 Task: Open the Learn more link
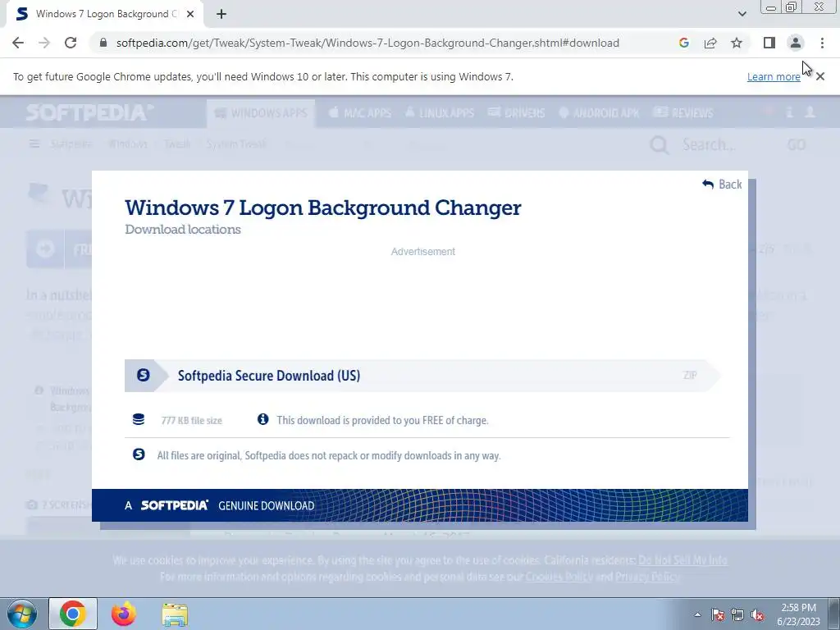774,76
